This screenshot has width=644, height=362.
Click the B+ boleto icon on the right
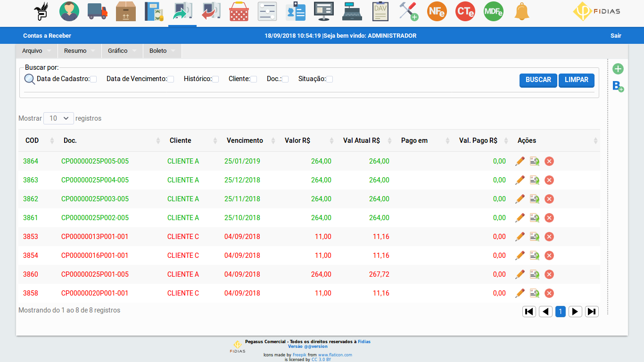pos(617,87)
